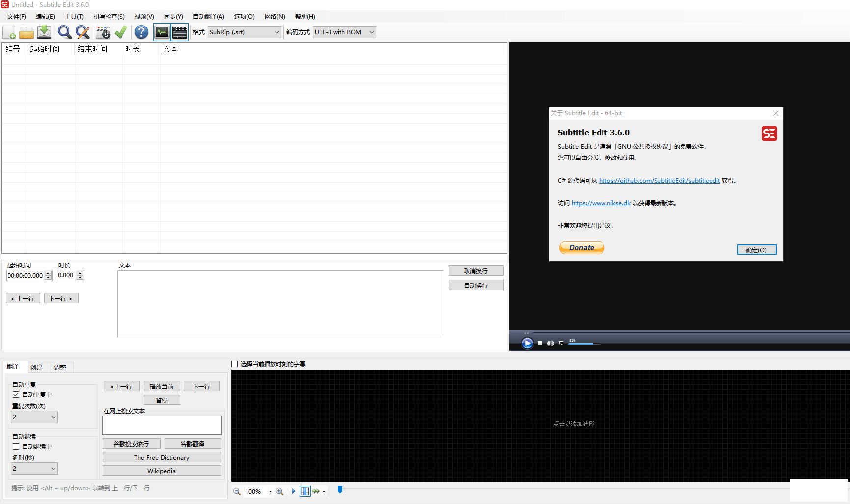
Task: Click the Subtitle Edit logo in About dialog
Action: tap(769, 133)
